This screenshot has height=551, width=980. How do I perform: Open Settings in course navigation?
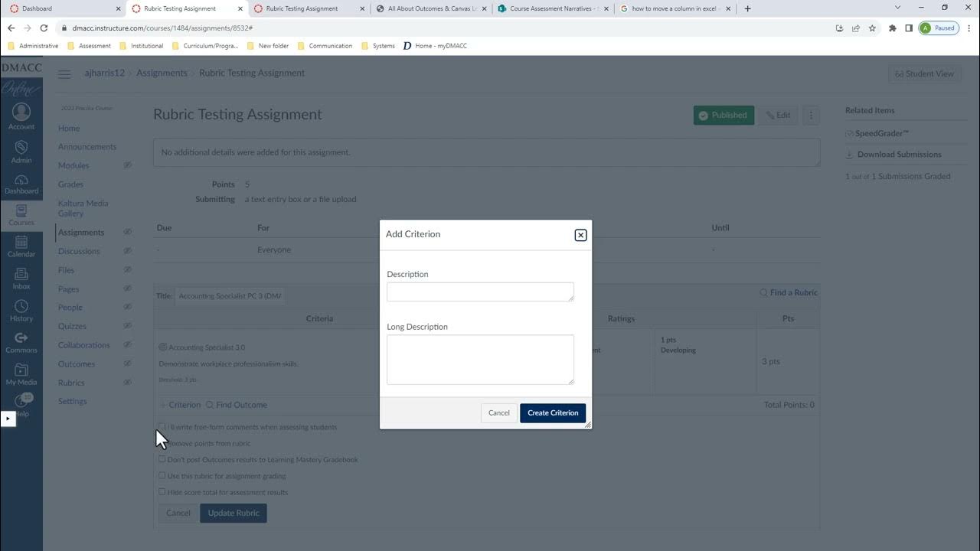click(x=73, y=402)
